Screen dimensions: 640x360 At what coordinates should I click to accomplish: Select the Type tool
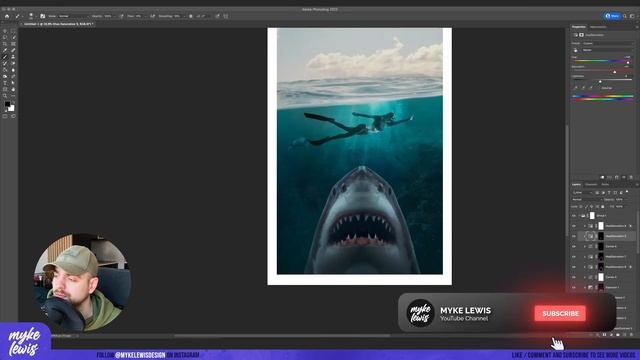5,83
